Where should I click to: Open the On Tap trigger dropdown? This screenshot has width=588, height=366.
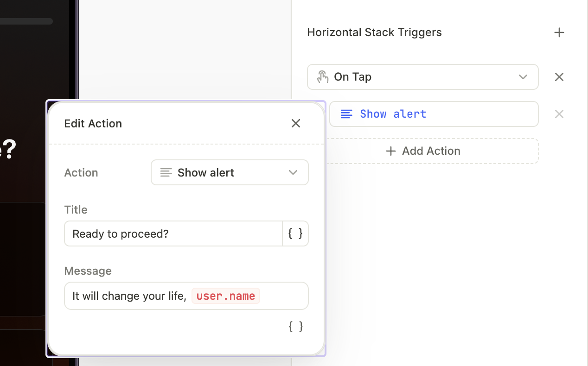click(423, 77)
